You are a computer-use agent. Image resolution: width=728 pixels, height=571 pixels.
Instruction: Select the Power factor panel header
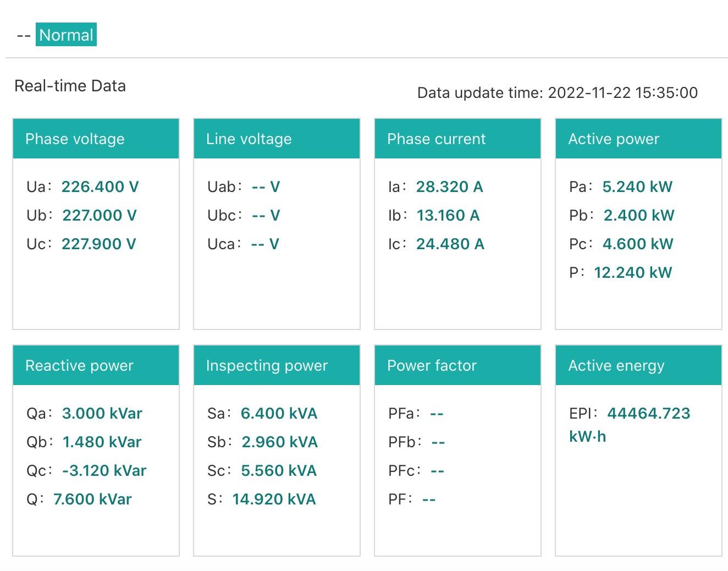click(457, 365)
